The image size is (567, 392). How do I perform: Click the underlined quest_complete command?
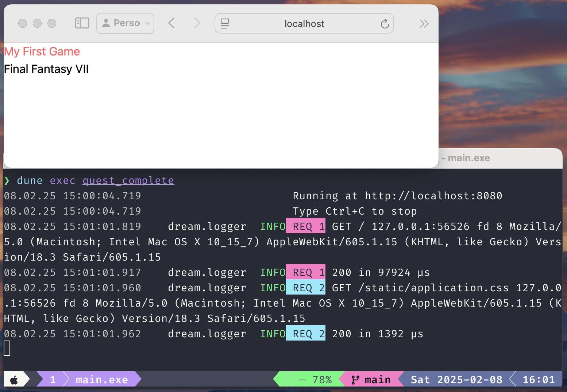[x=128, y=181]
